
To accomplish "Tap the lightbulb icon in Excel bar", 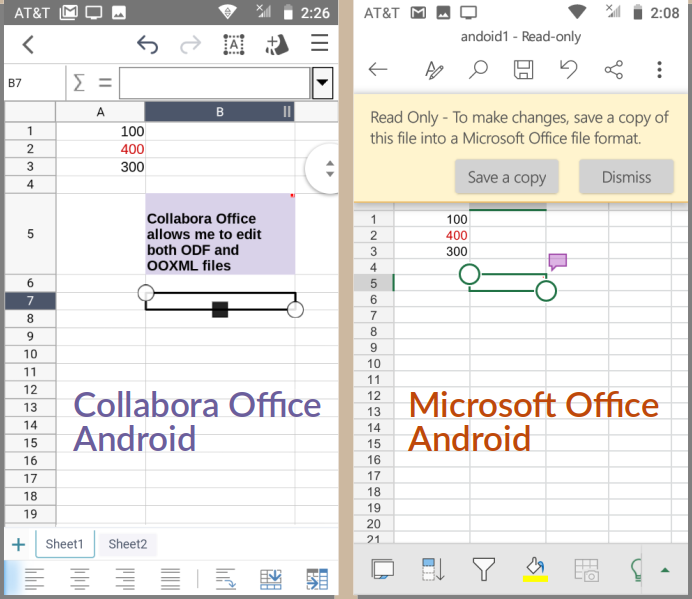I will click(x=636, y=570).
